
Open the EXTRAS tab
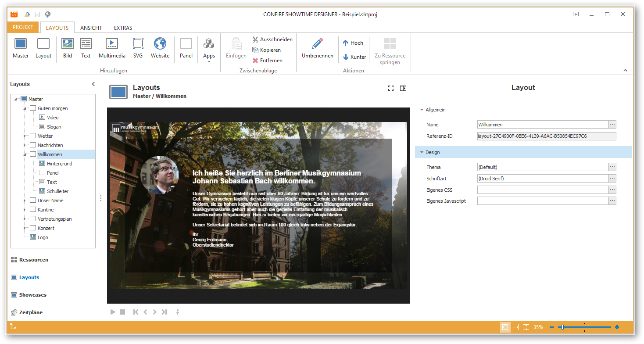(x=123, y=28)
